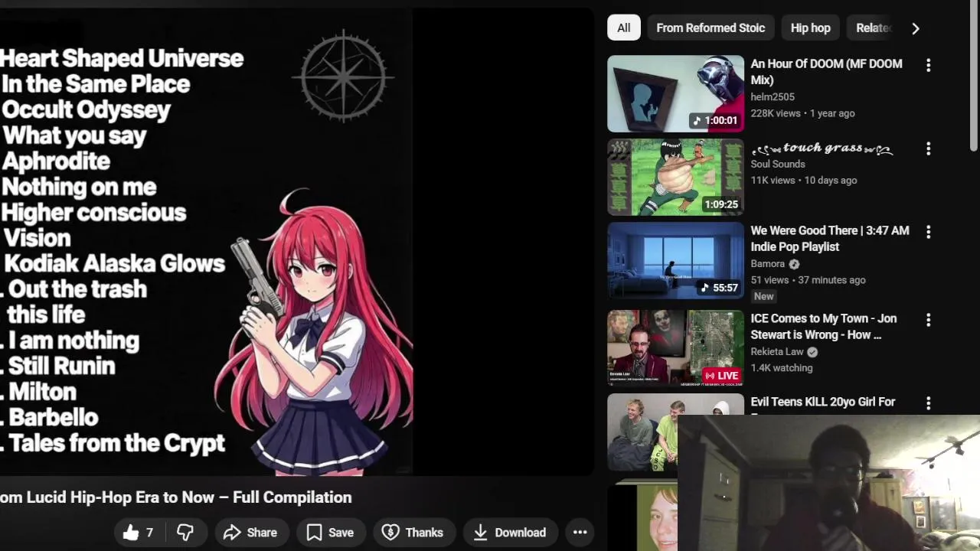This screenshot has width=980, height=551.
Task: Send a Thanks to the creator
Action: [413, 533]
